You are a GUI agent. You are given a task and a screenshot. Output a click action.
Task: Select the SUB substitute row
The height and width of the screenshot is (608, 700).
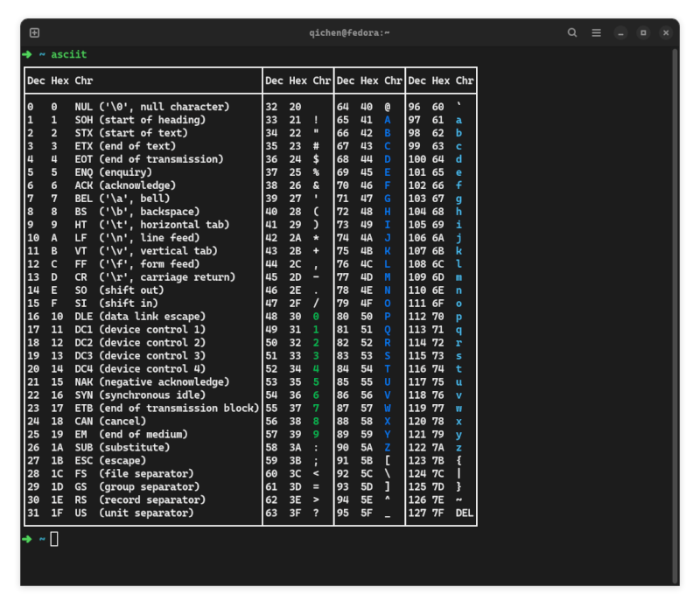(98, 447)
